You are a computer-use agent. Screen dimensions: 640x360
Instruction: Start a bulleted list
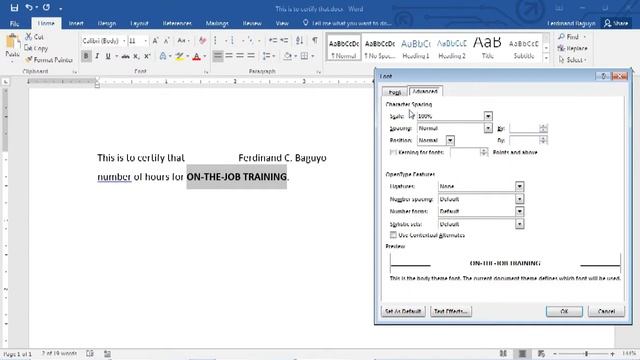tap(216, 41)
